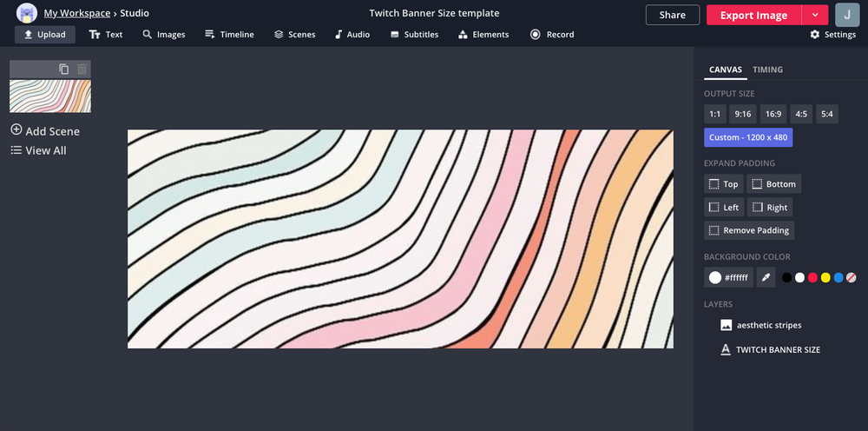The image size is (868, 431).
Task: Select the eyedropper color picker tool
Action: tap(765, 277)
